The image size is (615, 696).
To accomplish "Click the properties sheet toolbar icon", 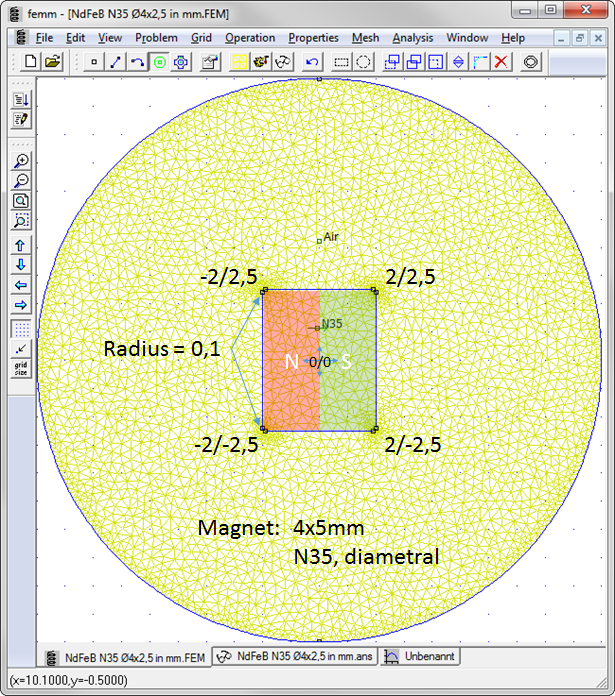I will click(x=211, y=62).
